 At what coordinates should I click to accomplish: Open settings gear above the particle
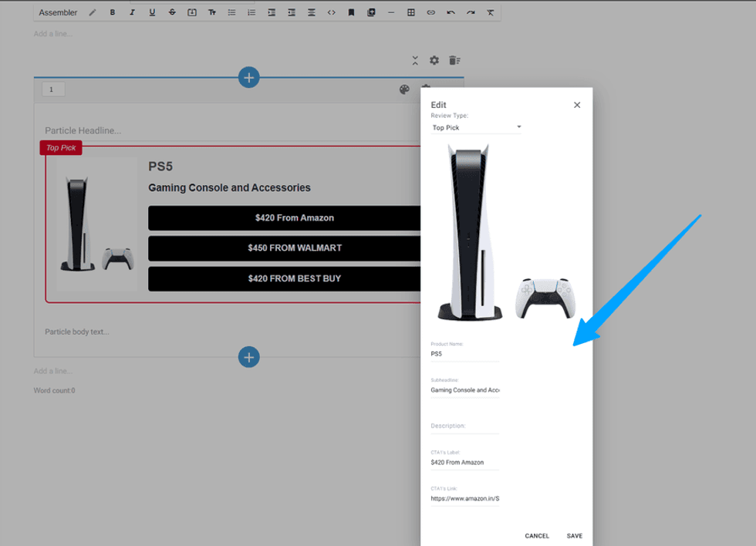click(434, 60)
